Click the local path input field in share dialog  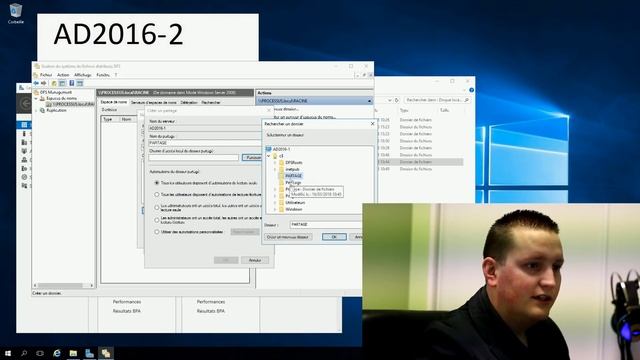193,158
